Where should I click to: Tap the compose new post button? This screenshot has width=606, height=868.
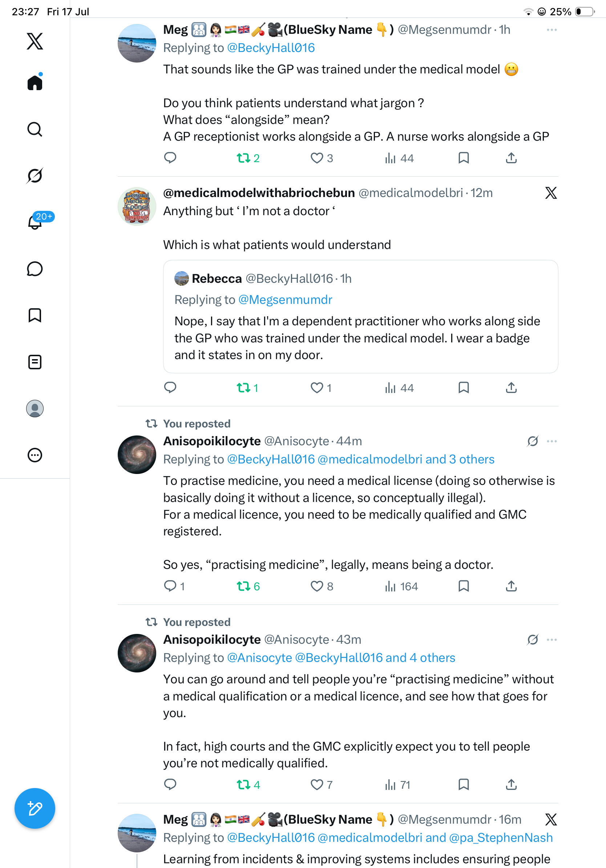[35, 808]
